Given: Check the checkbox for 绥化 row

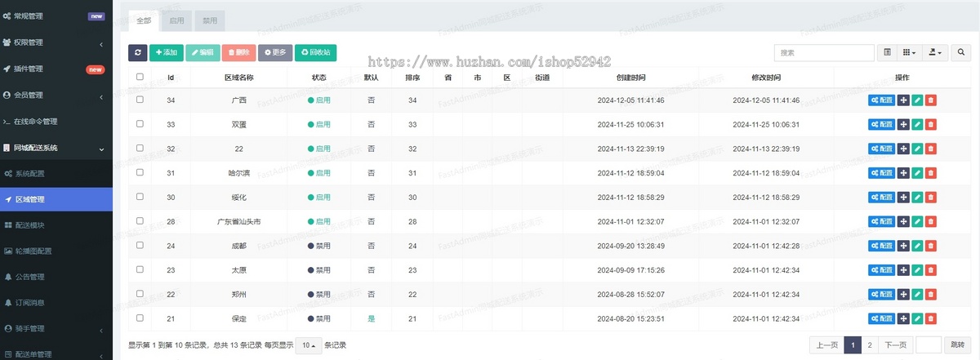Looking at the screenshot, I should point(140,197).
